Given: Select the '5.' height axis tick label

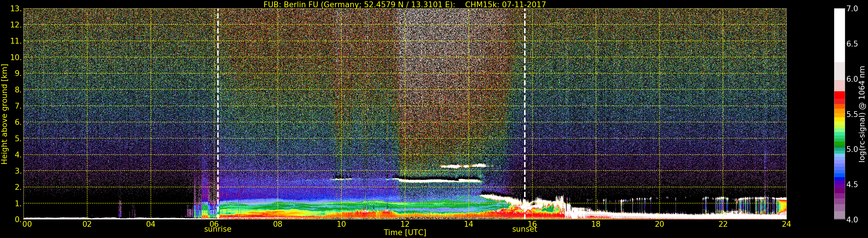Looking at the screenshot, I should (18, 138).
